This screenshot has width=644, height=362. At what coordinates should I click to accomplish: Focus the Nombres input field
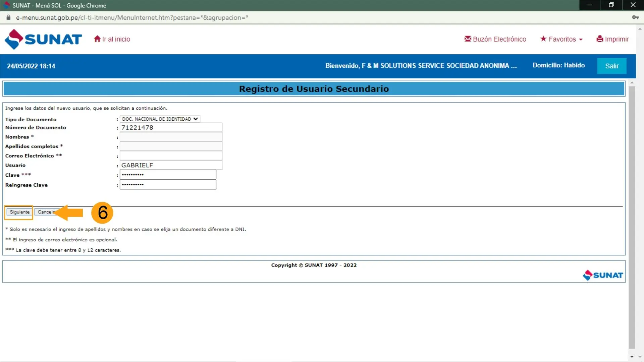(171, 137)
